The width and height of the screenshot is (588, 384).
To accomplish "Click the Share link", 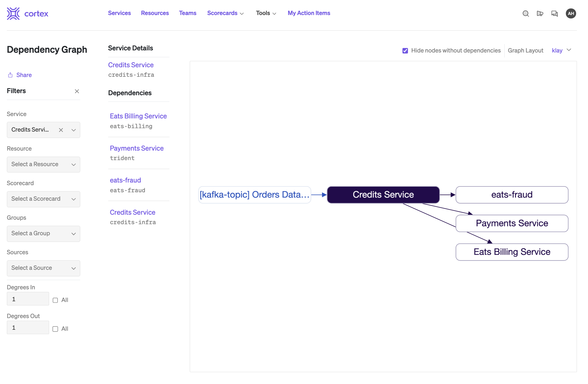I will click(x=24, y=75).
